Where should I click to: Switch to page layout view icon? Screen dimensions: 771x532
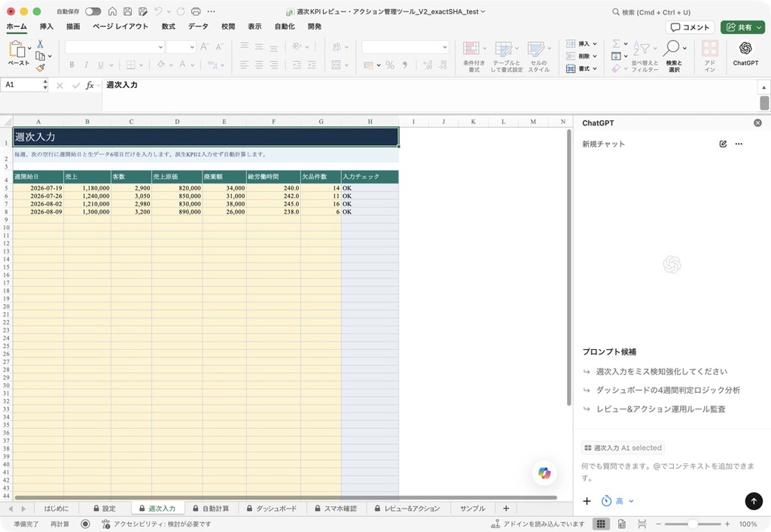pos(621,524)
